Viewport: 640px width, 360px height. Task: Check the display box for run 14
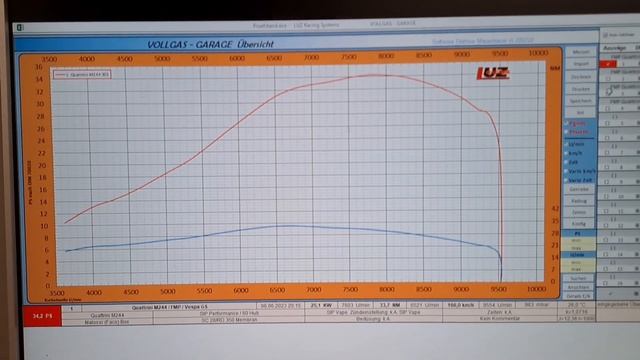click(606, 254)
